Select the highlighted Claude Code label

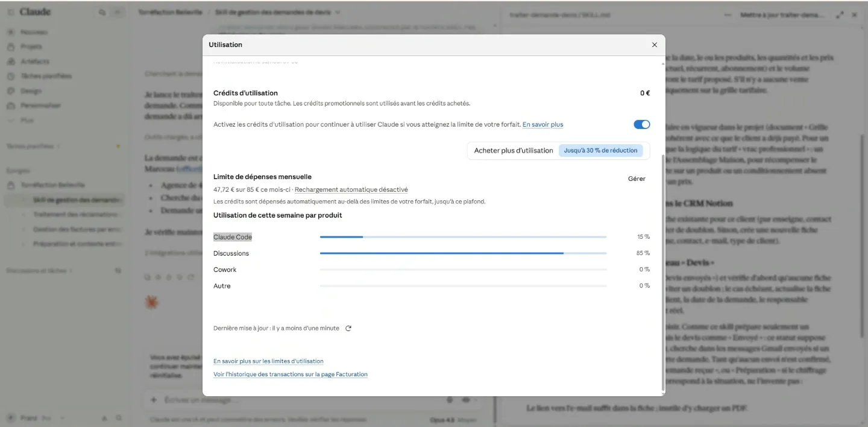point(233,237)
